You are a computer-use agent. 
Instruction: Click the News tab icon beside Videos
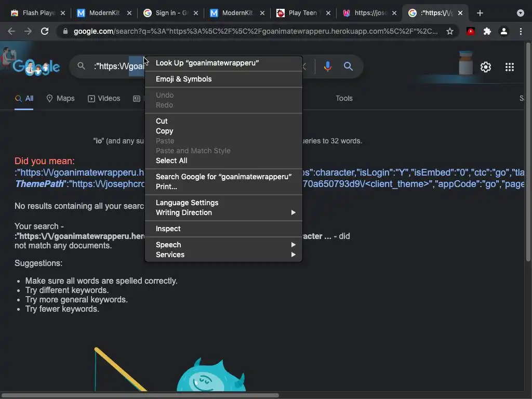click(137, 98)
